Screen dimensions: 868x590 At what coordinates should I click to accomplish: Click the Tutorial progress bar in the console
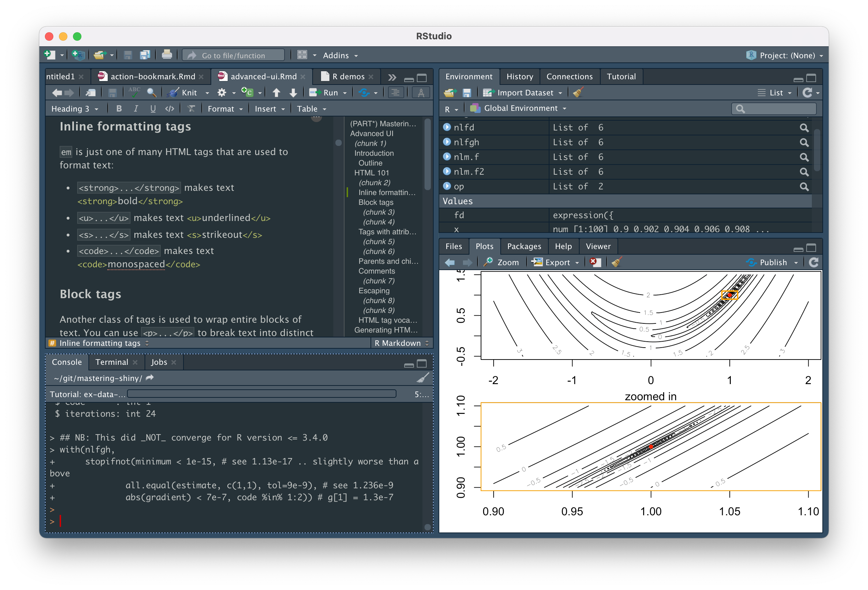click(261, 394)
